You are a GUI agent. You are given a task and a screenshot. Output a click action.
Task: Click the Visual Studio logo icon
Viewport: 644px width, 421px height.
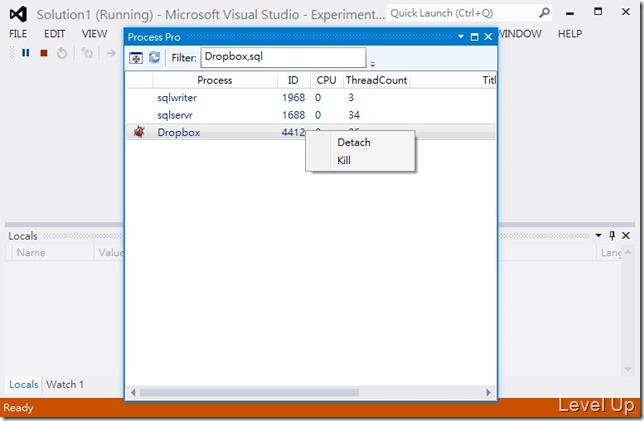tap(18, 14)
